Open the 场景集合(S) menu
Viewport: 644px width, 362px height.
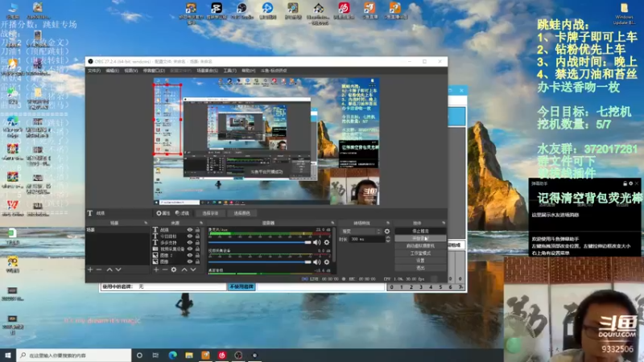coord(208,71)
